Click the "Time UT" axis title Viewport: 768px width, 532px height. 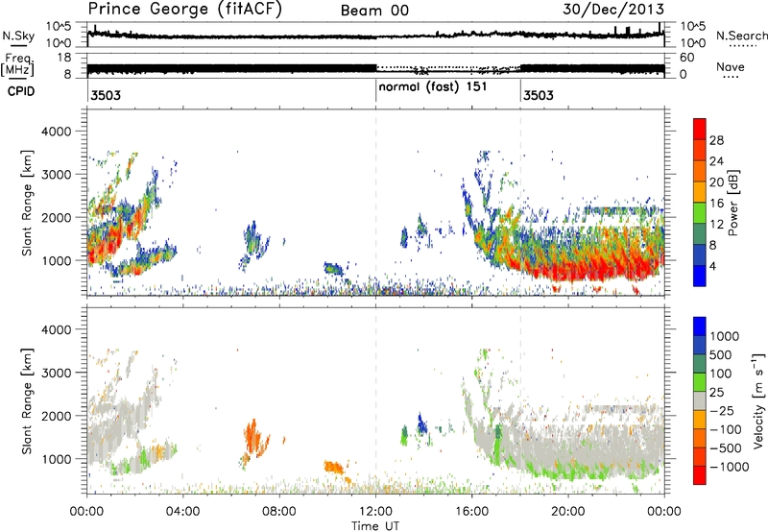[x=375, y=526]
